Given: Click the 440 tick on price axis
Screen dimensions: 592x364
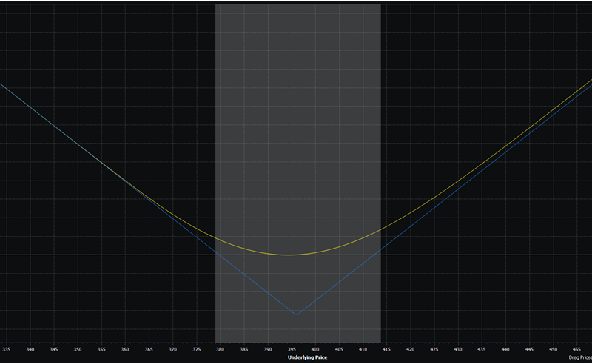Looking at the screenshot, I should [x=505, y=348].
